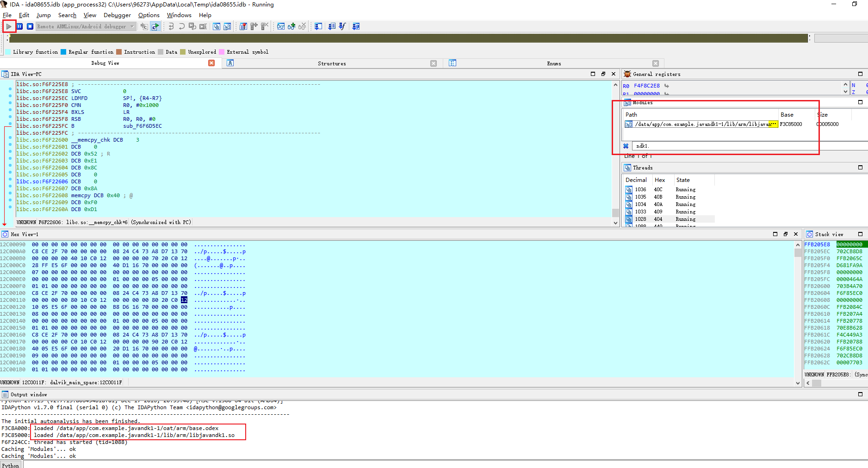Image resolution: width=868 pixels, height=468 pixels.
Task: Terminate the debugged process with the stop button
Action: click(30, 26)
